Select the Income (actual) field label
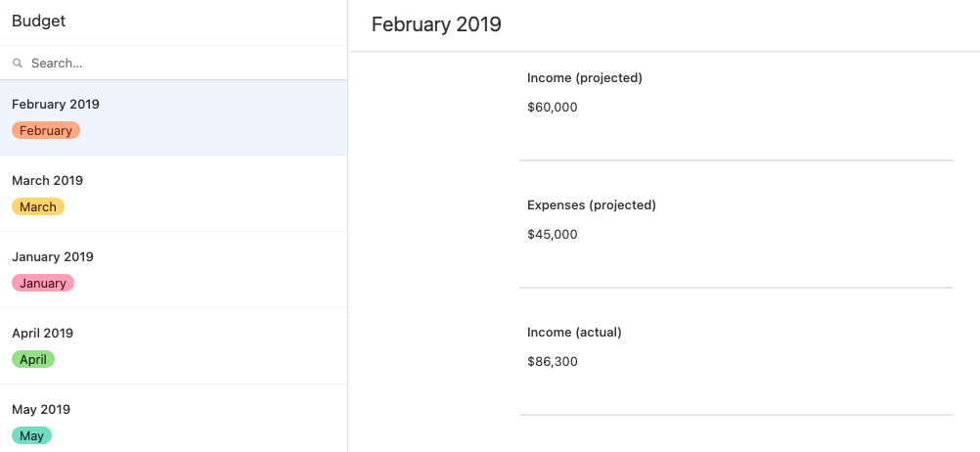This screenshot has height=452, width=980. point(574,333)
